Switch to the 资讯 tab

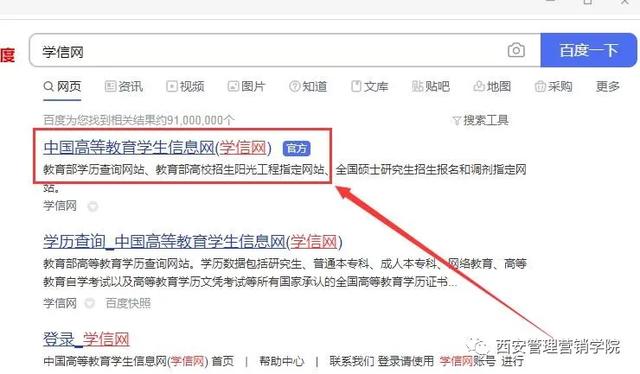tap(124, 87)
